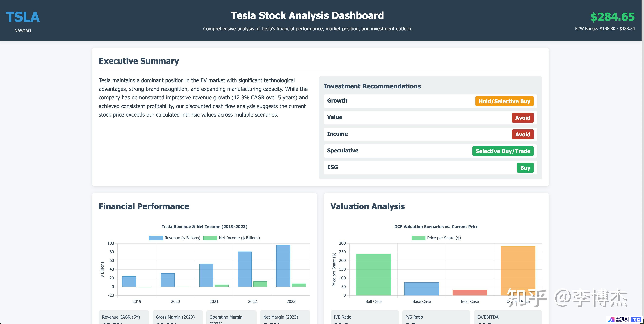This screenshot has width=644, height=324.
Task: Click the Selective Buy/Trade badge
Action: coord(503,151)
